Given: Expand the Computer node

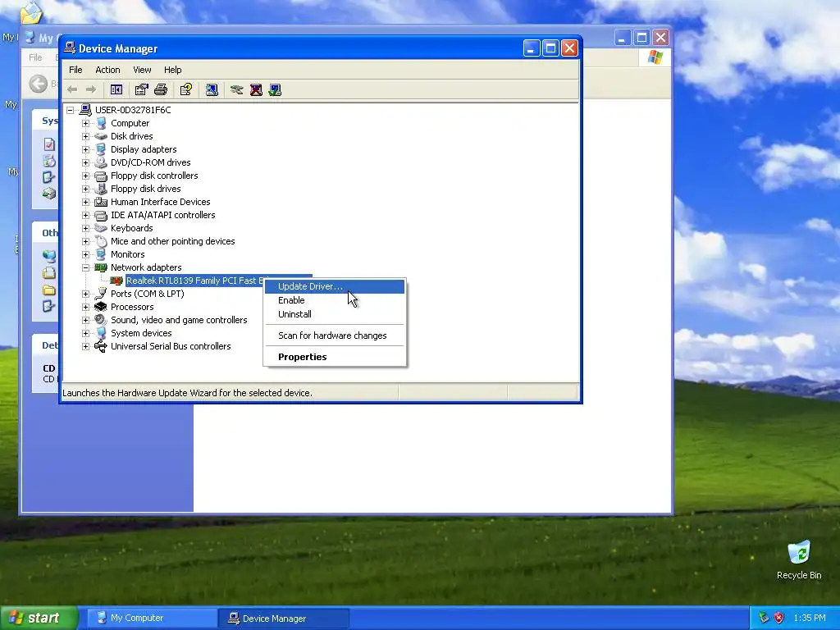Looking at the screenshot, I should 85,123.
